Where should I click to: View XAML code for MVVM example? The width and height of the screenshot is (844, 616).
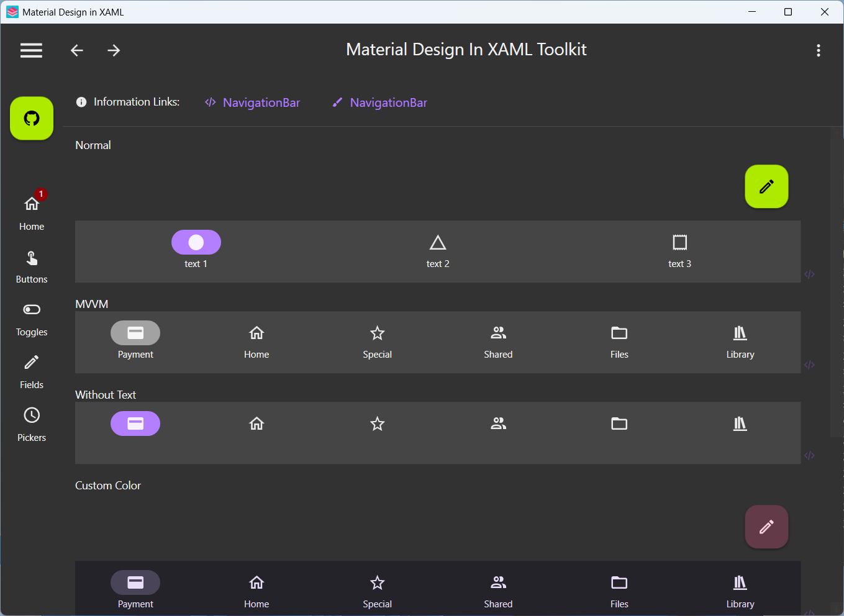click(x=809, y=365)
